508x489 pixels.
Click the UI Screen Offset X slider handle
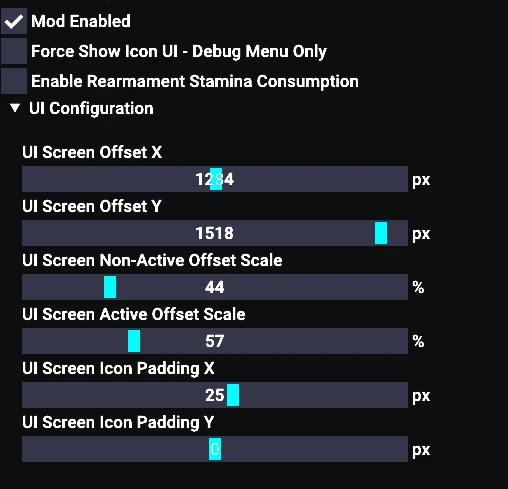[x=216, y=179]
